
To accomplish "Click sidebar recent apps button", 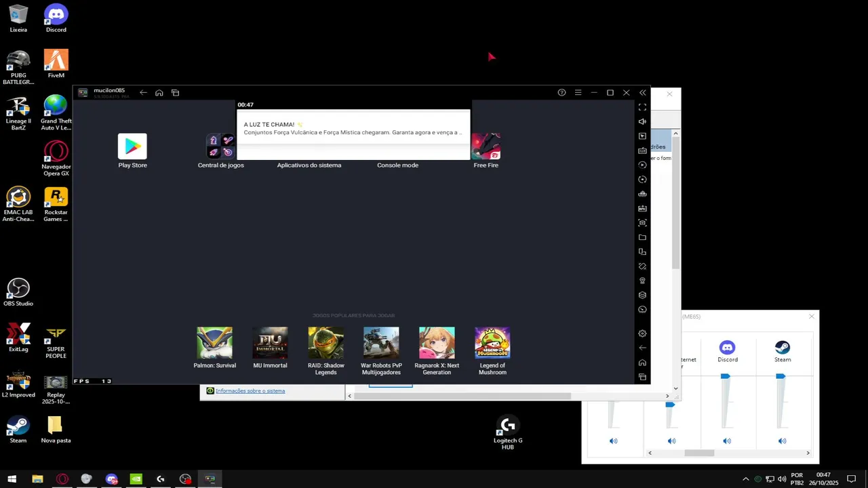I will coord(642,377).
